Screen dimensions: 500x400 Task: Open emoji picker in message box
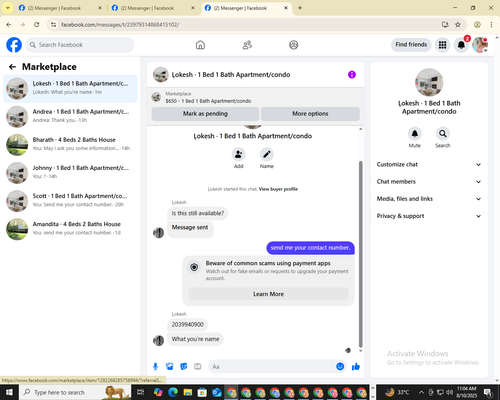click(x=340, y=367)
